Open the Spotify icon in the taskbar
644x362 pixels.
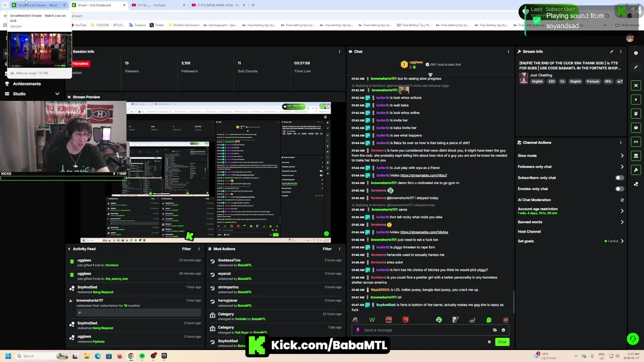tap(142, 356)
